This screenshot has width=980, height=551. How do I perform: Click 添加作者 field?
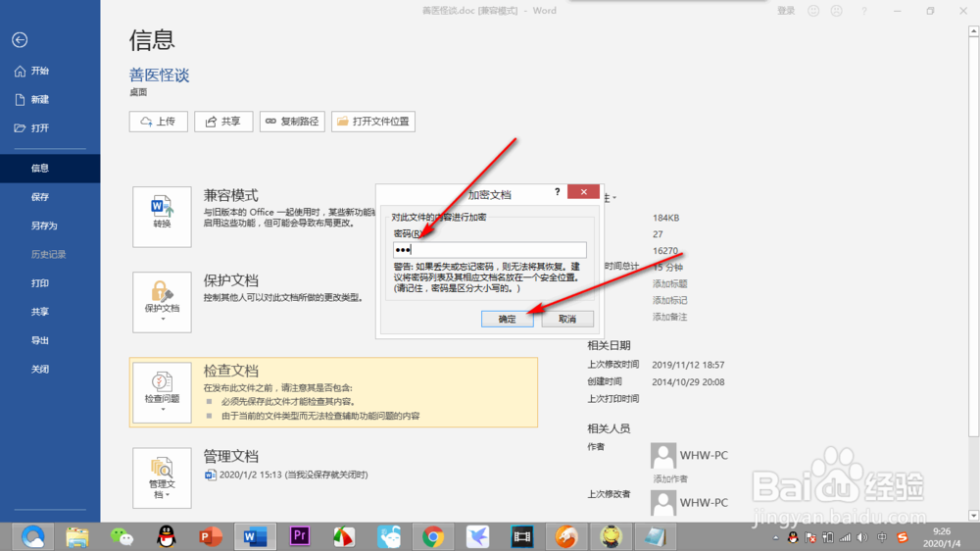point(670,479)
